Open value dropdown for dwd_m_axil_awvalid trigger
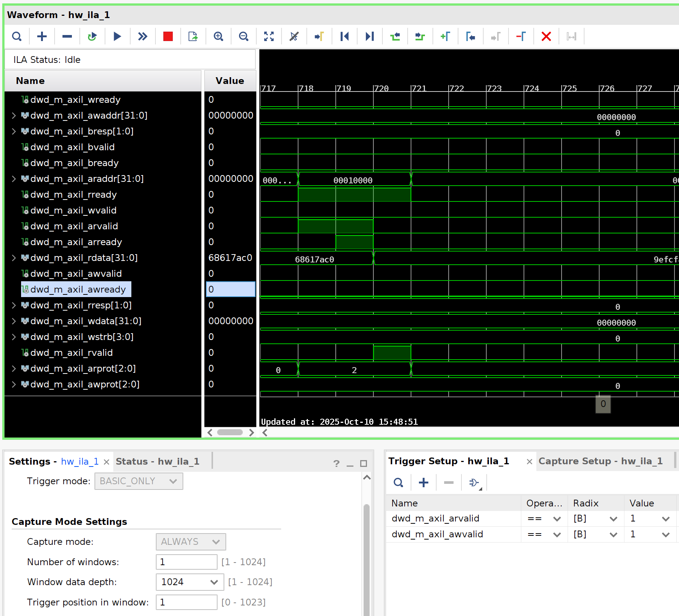The width and height of the screenshot is (679, 616). (665, 535)
